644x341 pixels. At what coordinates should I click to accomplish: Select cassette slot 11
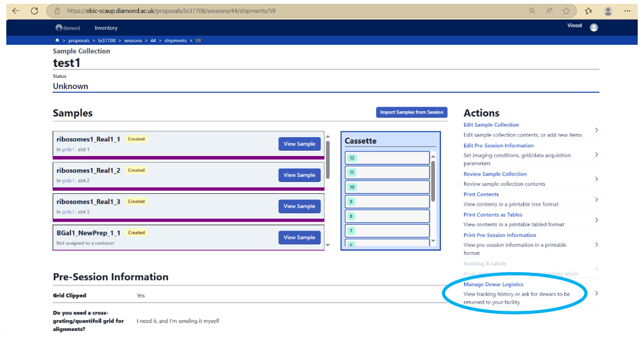pos(387,172)
